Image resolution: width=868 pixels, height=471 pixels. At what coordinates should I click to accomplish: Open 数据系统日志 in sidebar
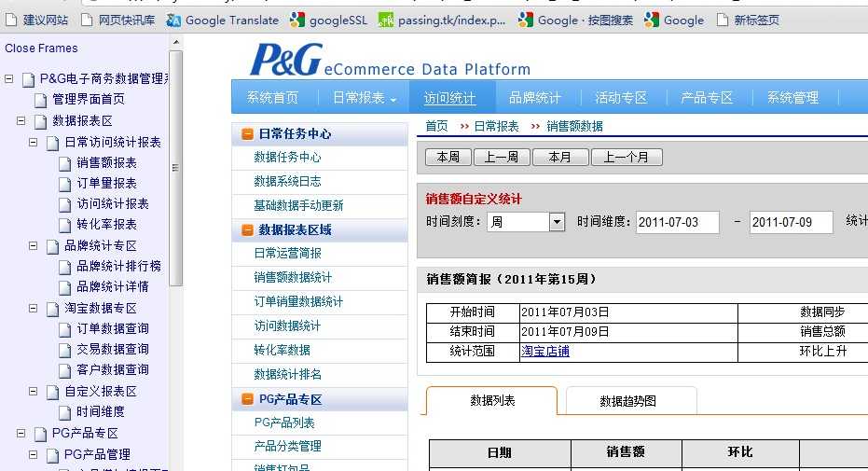(287, 182)
